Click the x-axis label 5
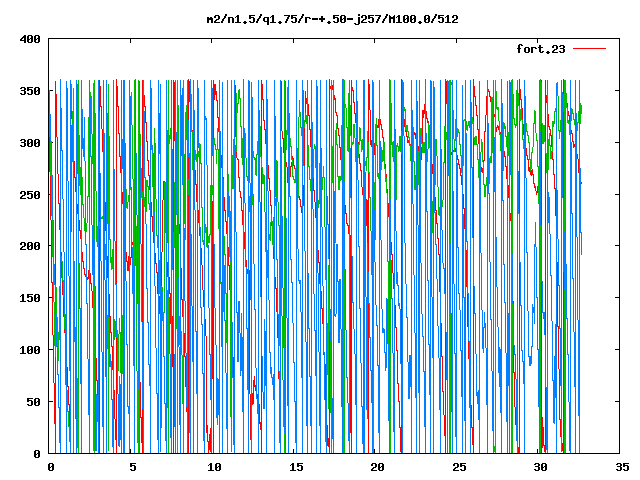The width and height of the screenshot is (640, 480). 133,467
